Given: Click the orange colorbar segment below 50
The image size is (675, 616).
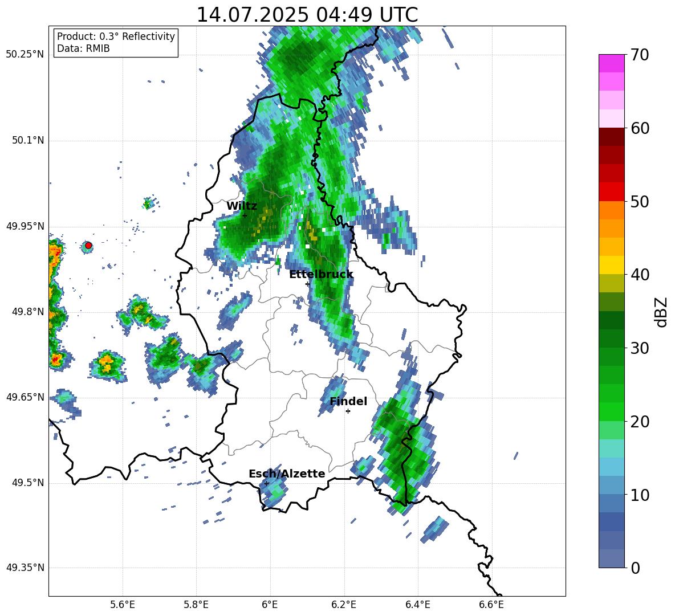Looking at the screenshot, I should point(611,210).
